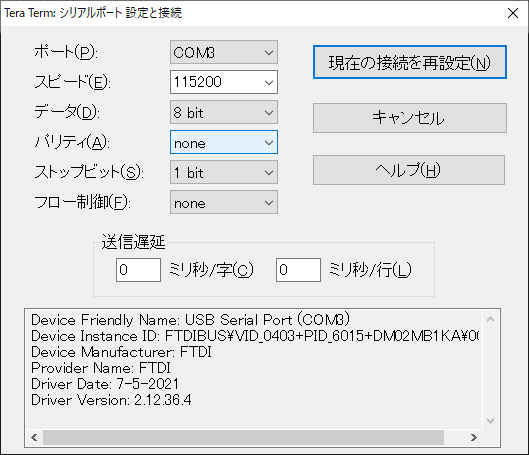Open the ポート(P) COM3 dropdown
The height and width of the screenshot is (455, 529).
point(224,52)
